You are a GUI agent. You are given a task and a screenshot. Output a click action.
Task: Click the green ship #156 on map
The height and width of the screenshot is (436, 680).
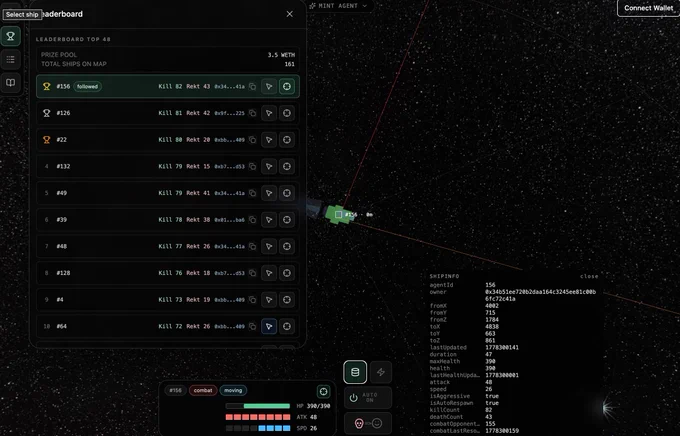[x=338, y=214]
